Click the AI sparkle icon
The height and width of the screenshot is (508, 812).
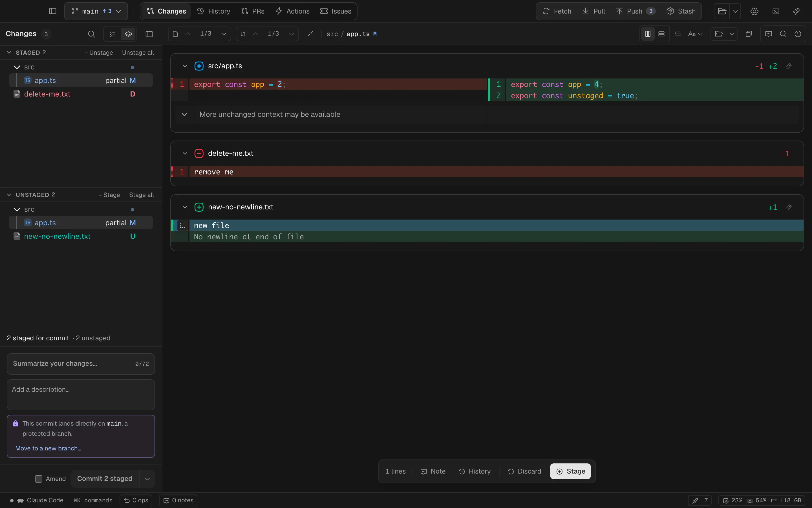pos(796,11)
